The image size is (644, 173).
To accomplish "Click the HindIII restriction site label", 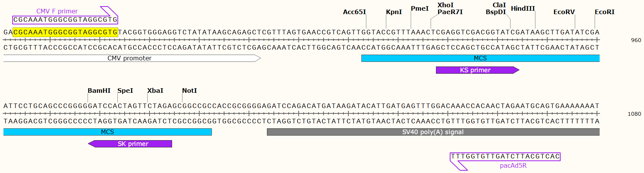I will click(523, 8).
